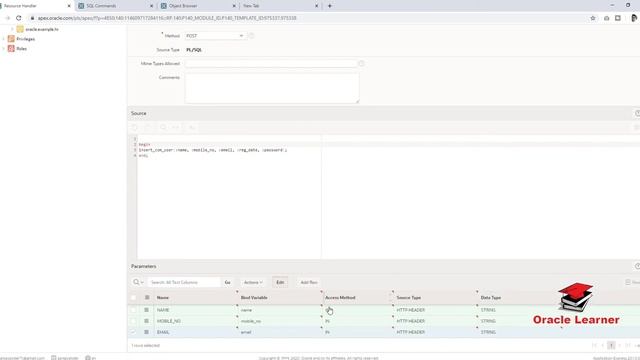640x360 pixels.
Task: Open the Actions menu in Parameters toolbar
Action: (x=253, y=282)
